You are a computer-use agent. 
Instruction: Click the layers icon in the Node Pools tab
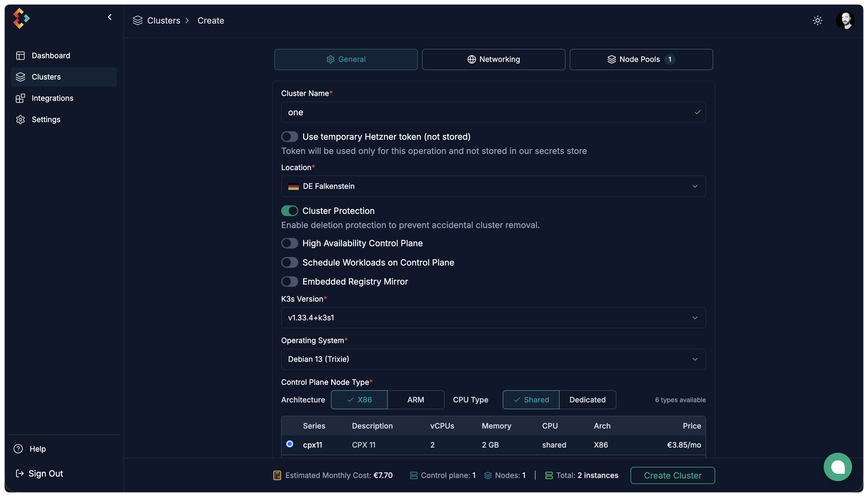click(x=611, y=59)
